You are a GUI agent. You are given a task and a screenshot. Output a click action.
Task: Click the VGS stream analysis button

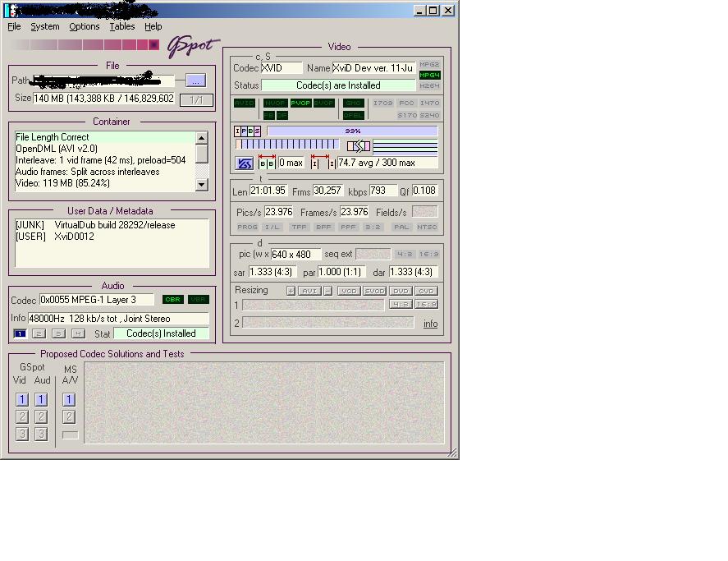pos(245,163)
